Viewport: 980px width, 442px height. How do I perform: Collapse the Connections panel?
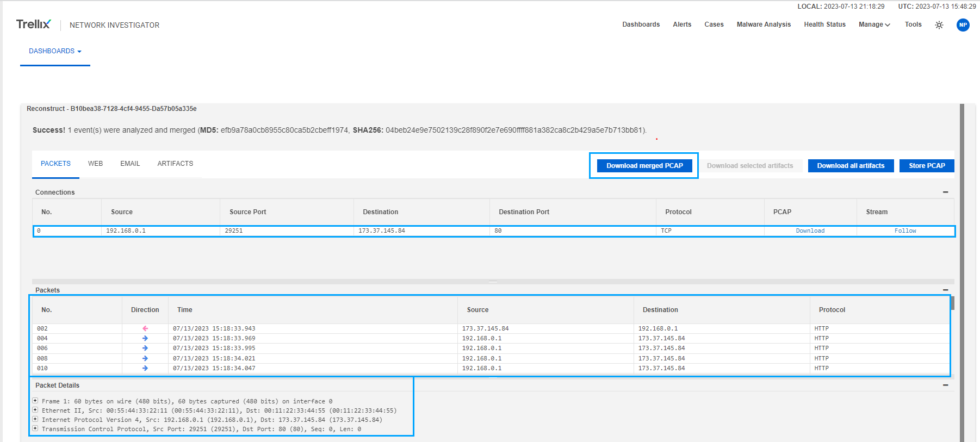pos(945,192)
